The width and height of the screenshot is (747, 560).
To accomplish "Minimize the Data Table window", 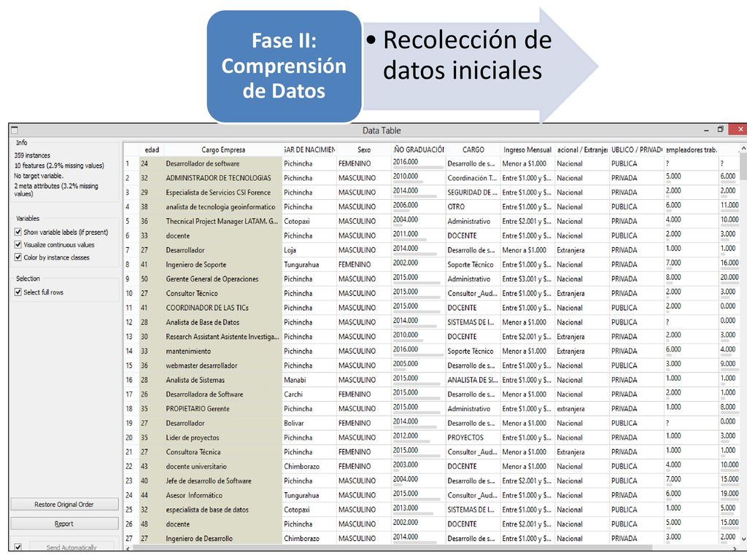I will [706, 130].
